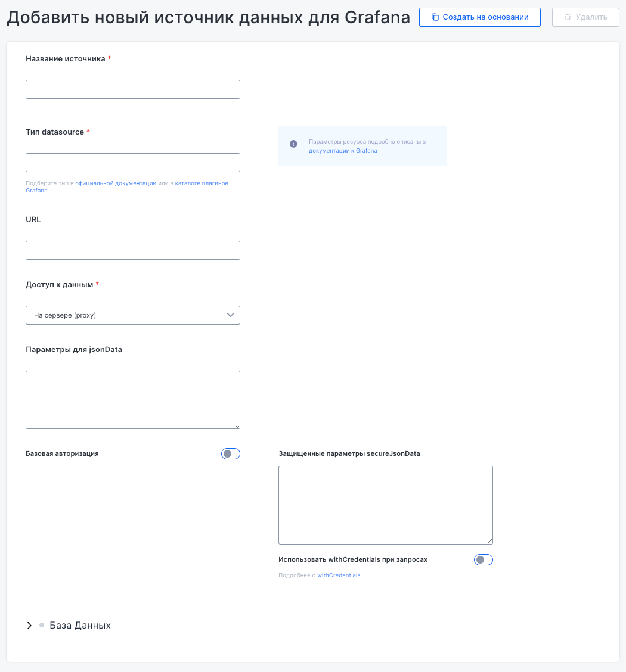Expand the База Данных section chevron
Viewport: 626px width, 672px height.
pyautogui.click(x=29, y=626)
